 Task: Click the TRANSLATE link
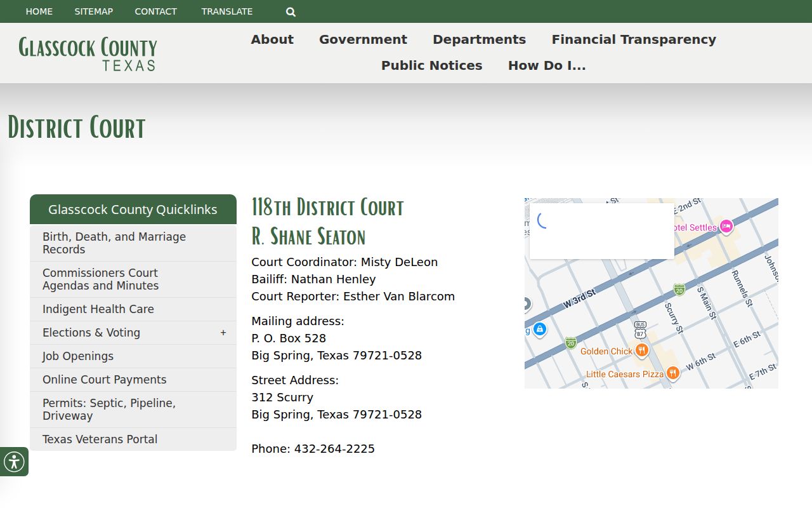click(227, 11)
